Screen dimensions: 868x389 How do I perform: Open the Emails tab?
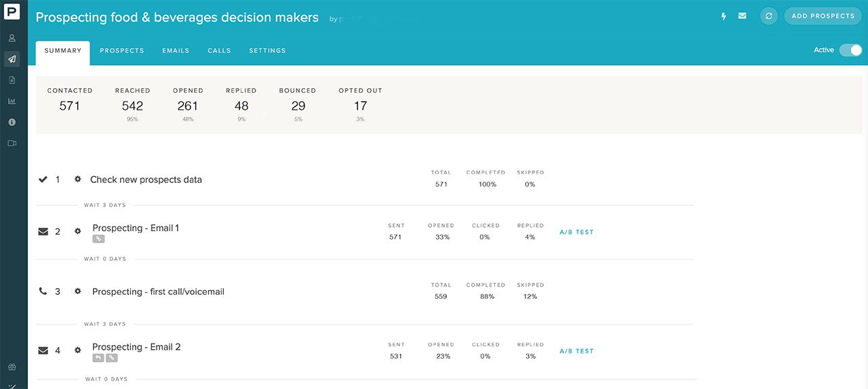[x=176, y=51]
